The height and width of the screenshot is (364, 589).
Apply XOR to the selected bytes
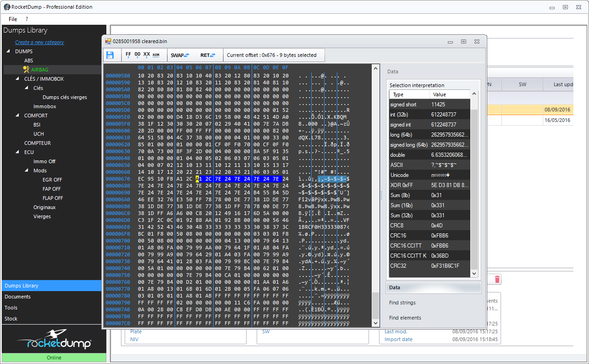pos(156,55)
